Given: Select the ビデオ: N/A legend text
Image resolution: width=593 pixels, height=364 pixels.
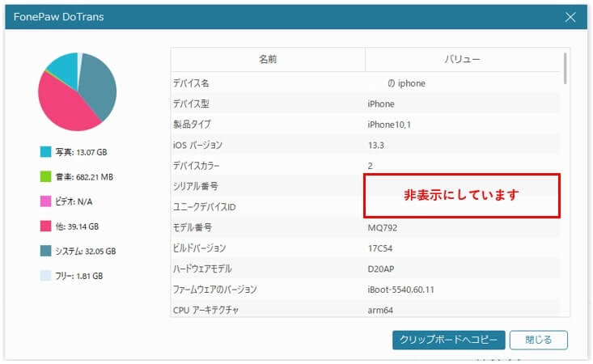Looking at the screenshot, I should click(x=74, y=202).
